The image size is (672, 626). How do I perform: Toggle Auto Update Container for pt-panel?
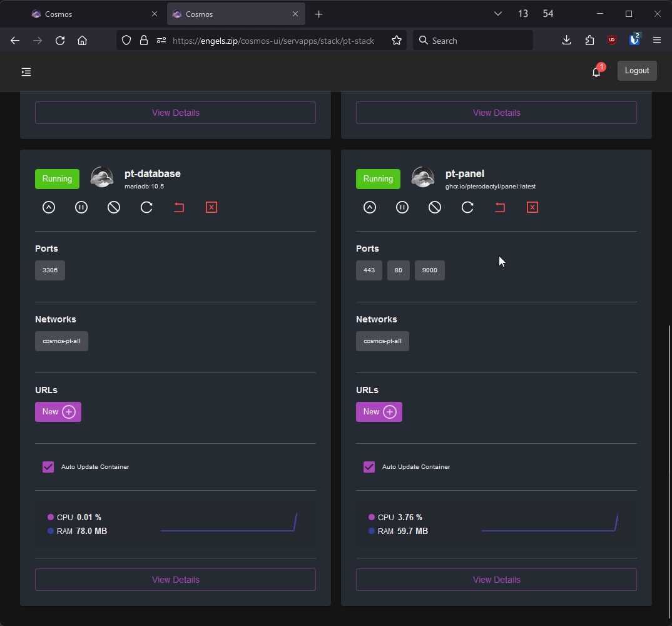tap(369, 467)
